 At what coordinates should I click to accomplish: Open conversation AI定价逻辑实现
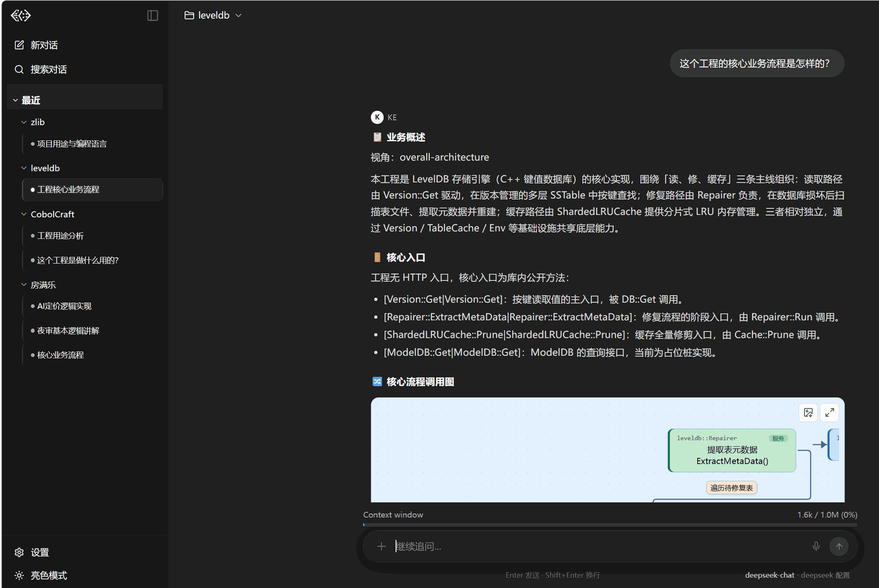coord(92,306)
